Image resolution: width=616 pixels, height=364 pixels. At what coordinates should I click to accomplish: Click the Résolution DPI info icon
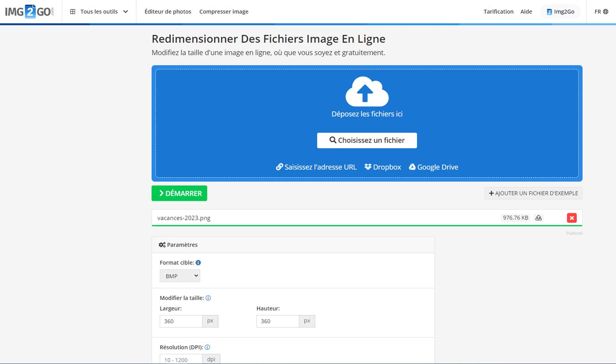tap(207, 347)
